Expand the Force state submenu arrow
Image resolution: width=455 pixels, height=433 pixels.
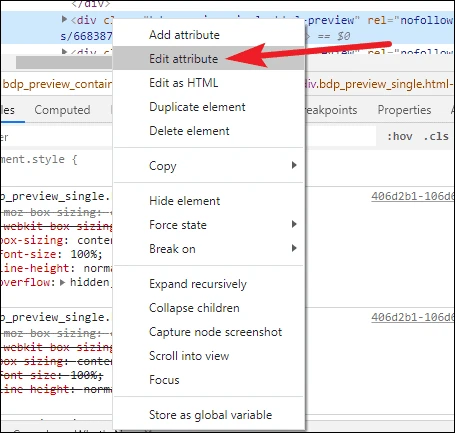pyautogui.click(x=294, y=224)
